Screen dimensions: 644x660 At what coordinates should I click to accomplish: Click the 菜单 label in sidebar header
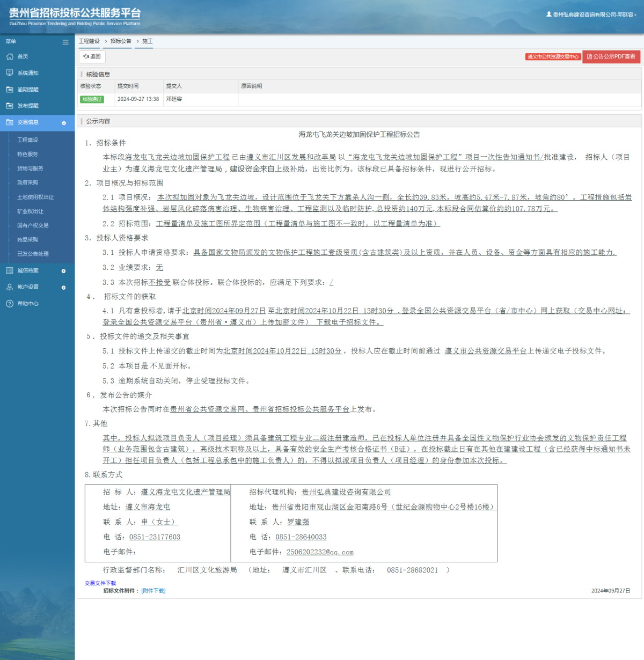11,41
